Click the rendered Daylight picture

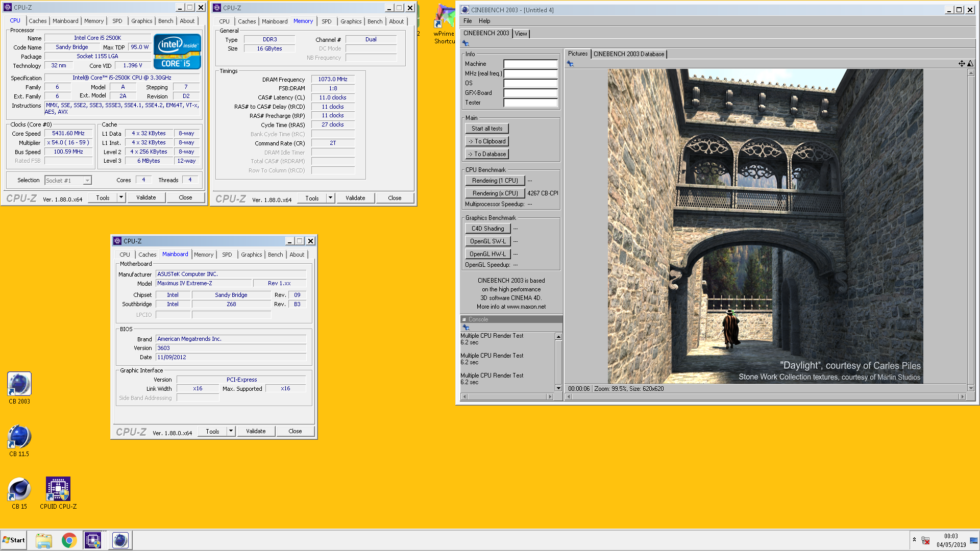(765, 227)
